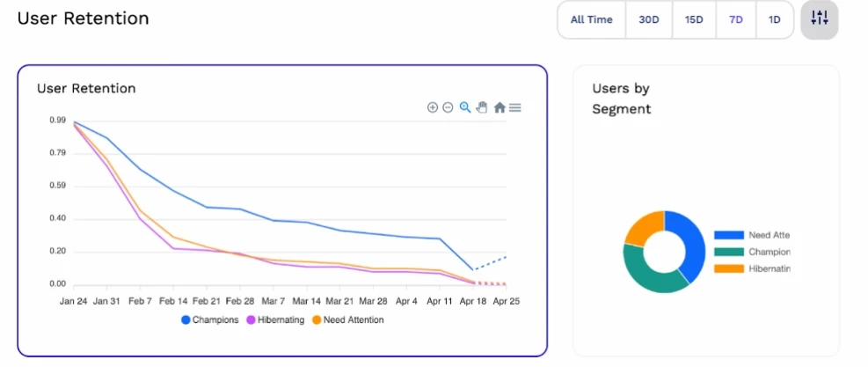Image resolution: width=868 pixels, height=367 pixels.
Task: Select the 1D time range
Action: 775,20
